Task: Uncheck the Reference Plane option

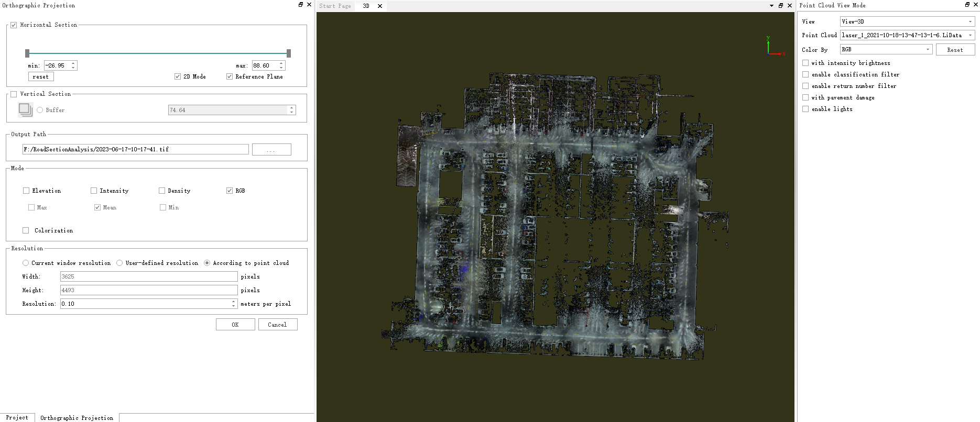Action: pos(230,76)
